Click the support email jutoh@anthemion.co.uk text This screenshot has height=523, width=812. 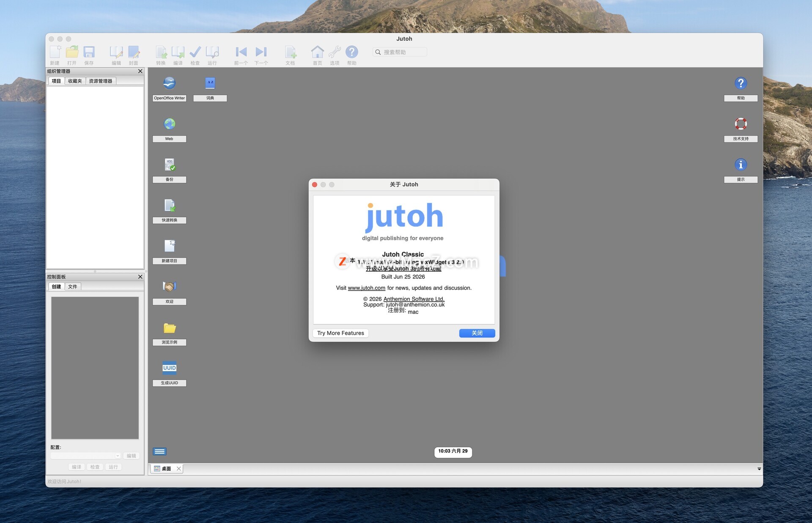click(x=415, y=305)
